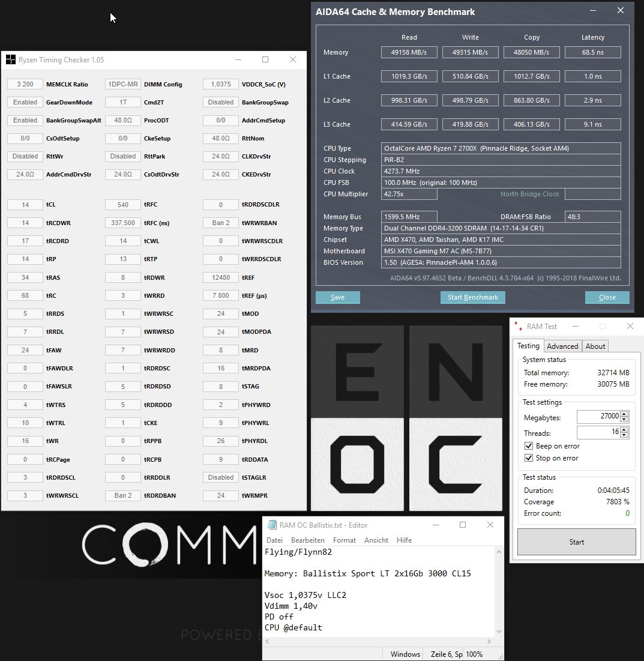644x661 pixels.
Task: Click Memory Read 49158 MB/s result
Action: click(409, 52)
